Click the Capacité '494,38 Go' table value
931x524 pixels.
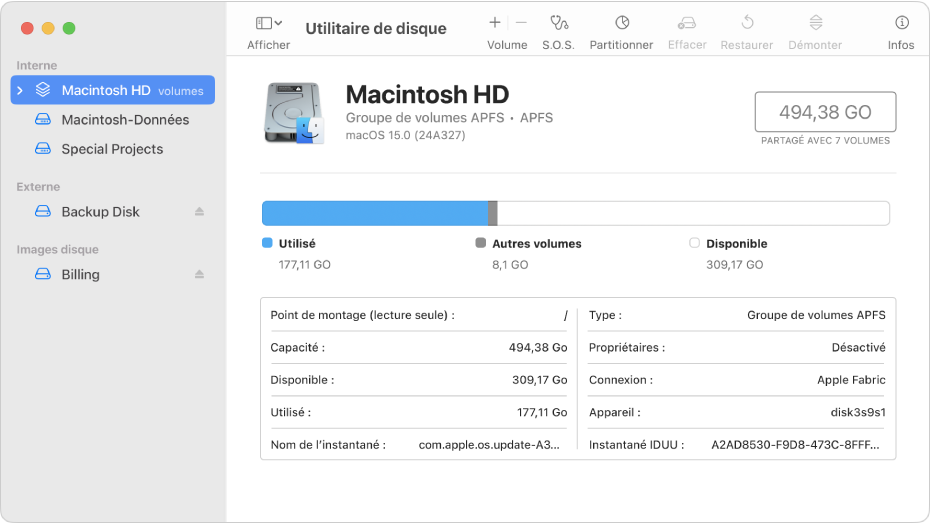point(538,348)
